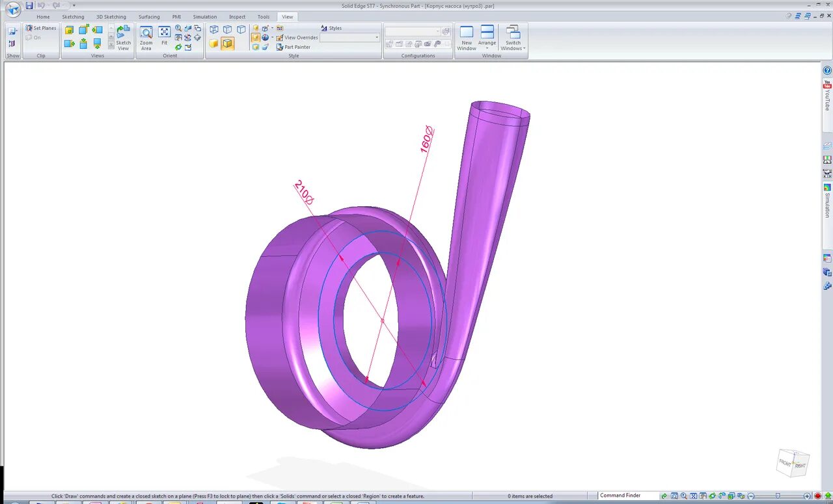Switch to the 3D Sketching tab

[x=111, y=17]
